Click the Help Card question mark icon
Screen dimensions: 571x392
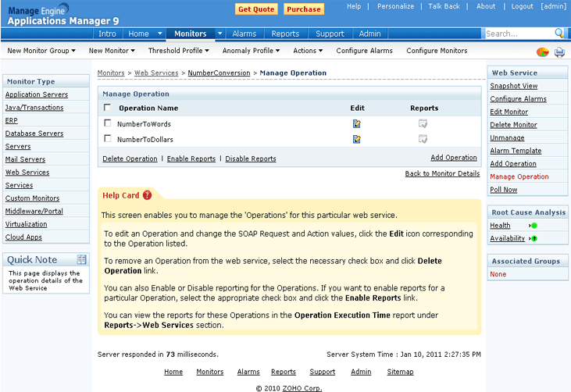[x=147, y=195]
